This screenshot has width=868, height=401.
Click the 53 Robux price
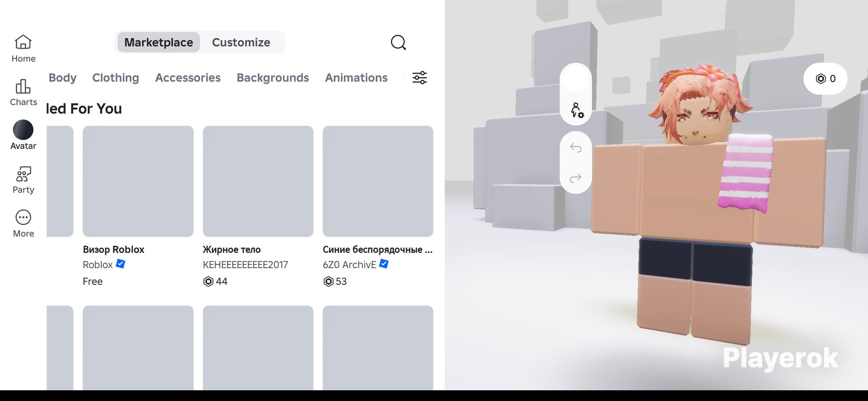[335, 282]
